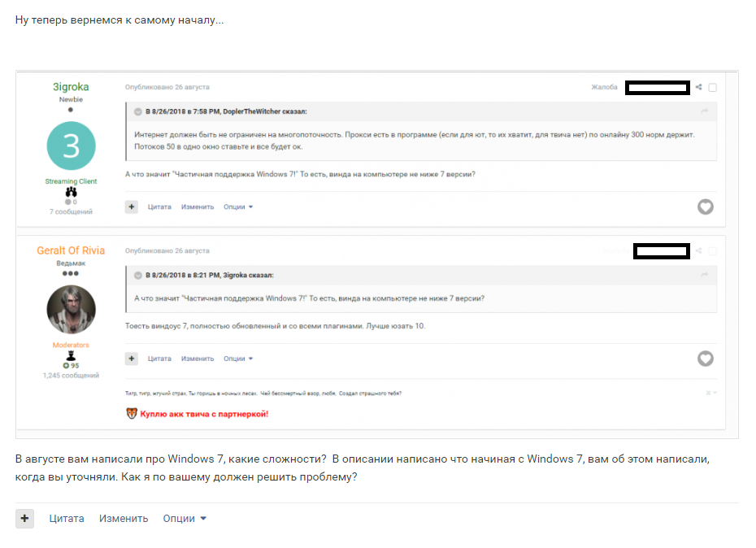This screenshot has height=548, width=756.
Task: Click the 3igroka teal avatar with number 3
Action: [71, 146]
